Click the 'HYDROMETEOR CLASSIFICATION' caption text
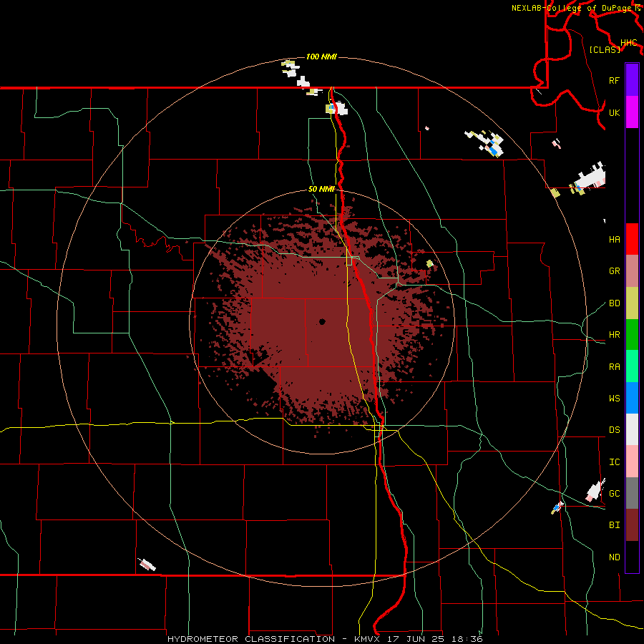This screenshot has height=644, width=644. (x=251, y=639)
